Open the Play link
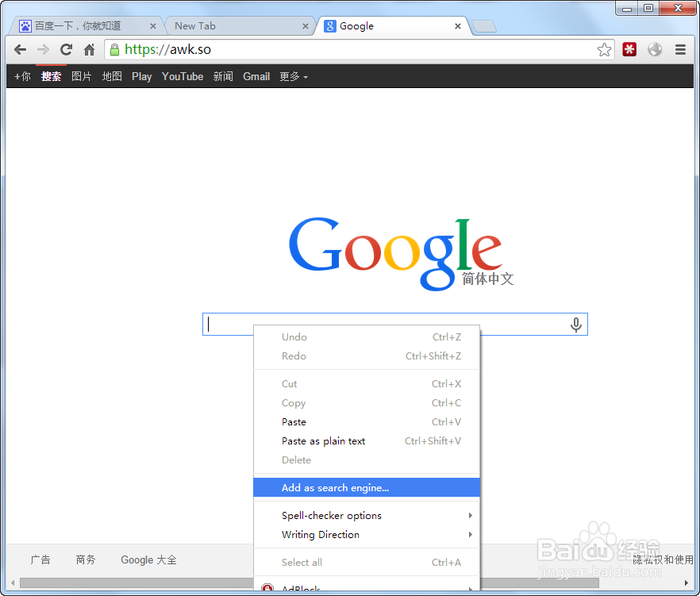This screenshot has height=596, width=700. point(141,77)
